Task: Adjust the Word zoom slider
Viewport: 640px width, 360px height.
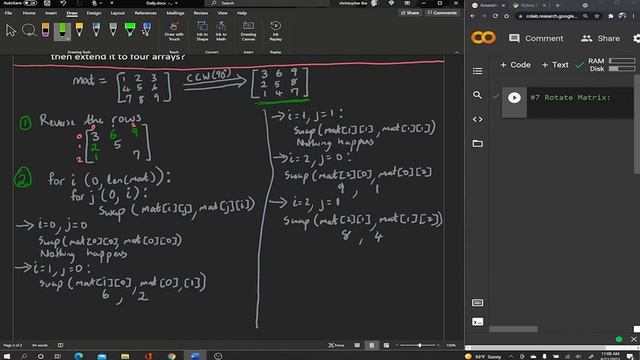Action: pos(419,345)
